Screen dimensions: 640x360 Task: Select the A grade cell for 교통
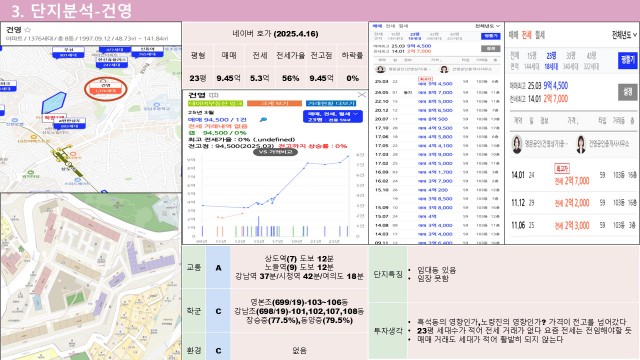(x=218, y=268)
